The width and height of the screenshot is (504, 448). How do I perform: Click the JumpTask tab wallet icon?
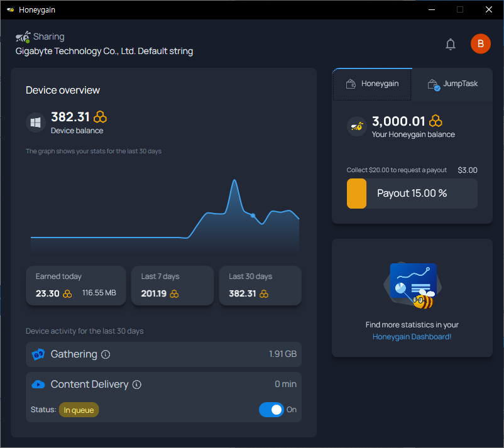[x=434, y=85]
